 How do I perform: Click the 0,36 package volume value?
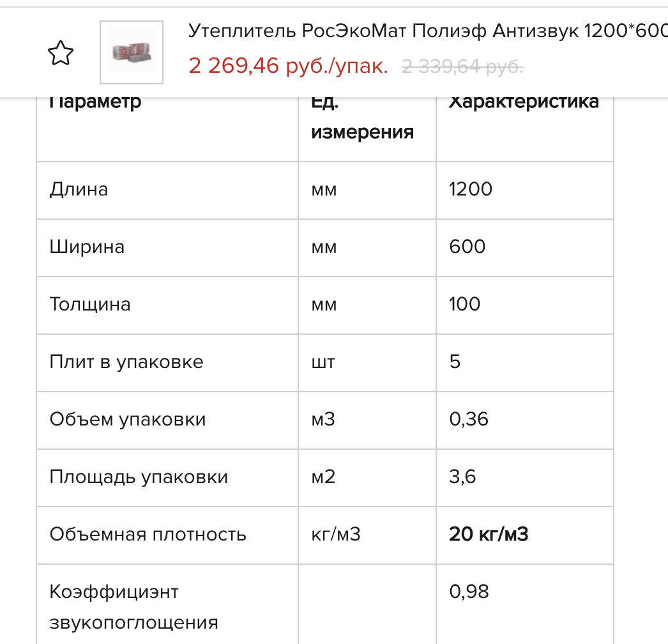[x=469, y=419]
